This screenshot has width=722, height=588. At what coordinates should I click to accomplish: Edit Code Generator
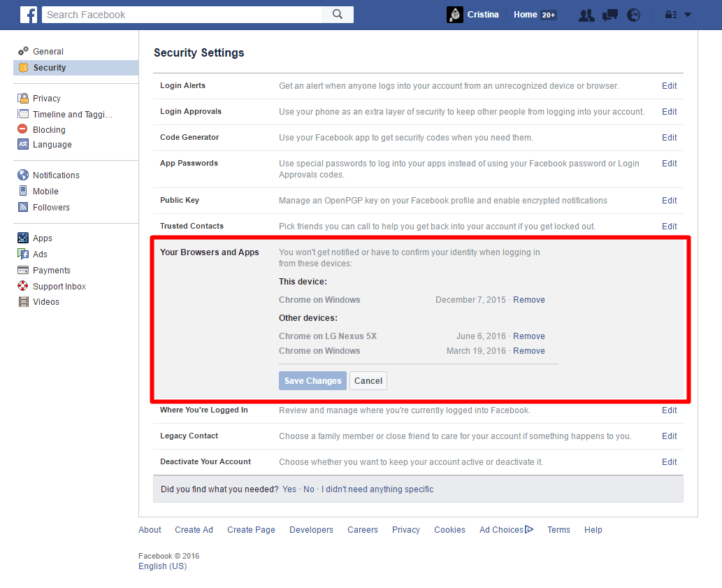click(x=669, y=137)
